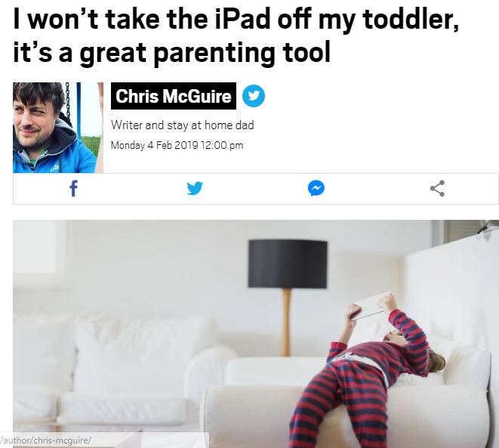
Task: Click the 'Writer and stay at home dad' bio
Action: (183, 125)
